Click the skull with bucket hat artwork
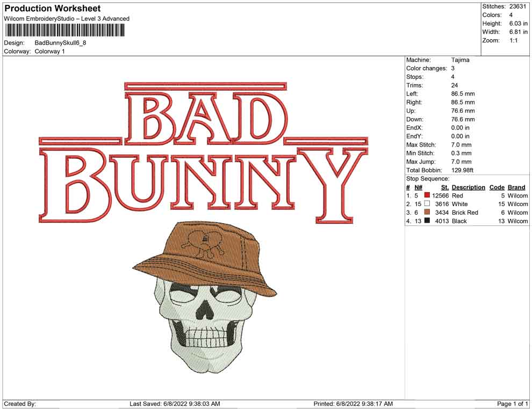The width and height of the screenshot is (532, 409). coord(205,297)
